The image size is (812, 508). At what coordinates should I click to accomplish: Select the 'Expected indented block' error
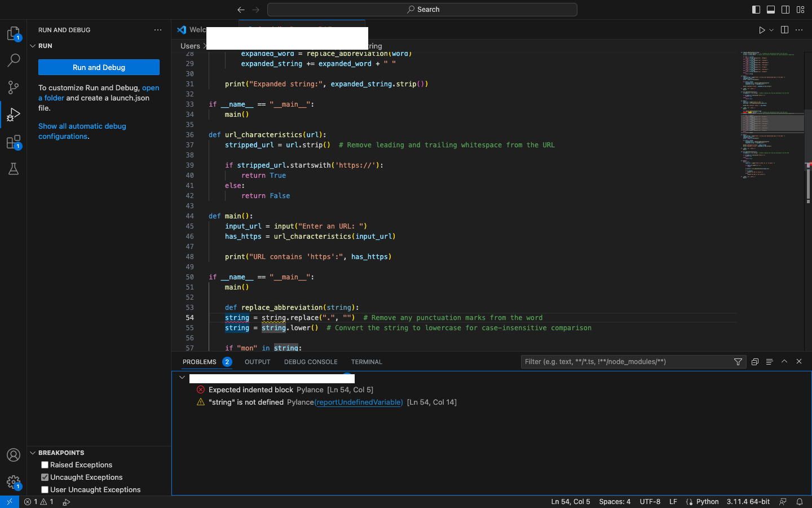(x=251, y=389)
